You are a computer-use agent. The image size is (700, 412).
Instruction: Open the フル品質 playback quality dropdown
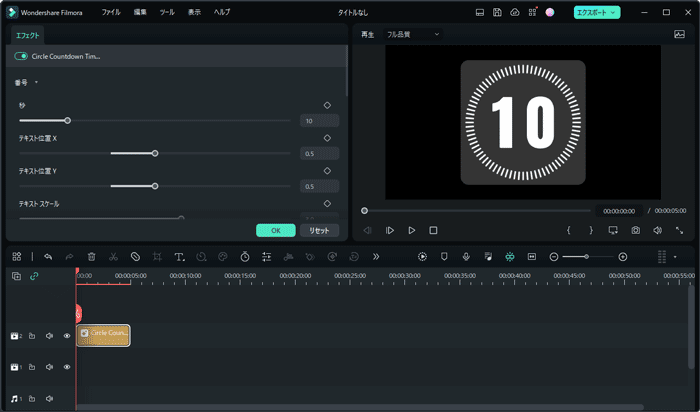tap(413, 34)
